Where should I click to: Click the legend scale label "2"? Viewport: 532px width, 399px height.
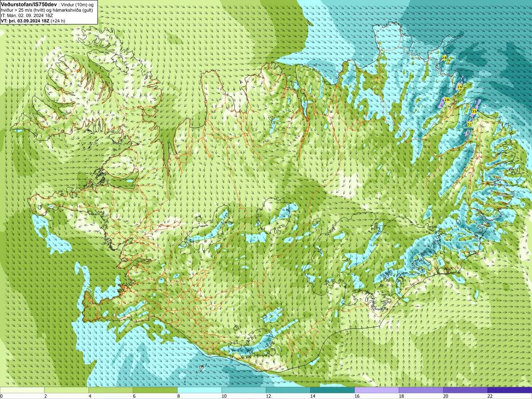click(46, 396)
